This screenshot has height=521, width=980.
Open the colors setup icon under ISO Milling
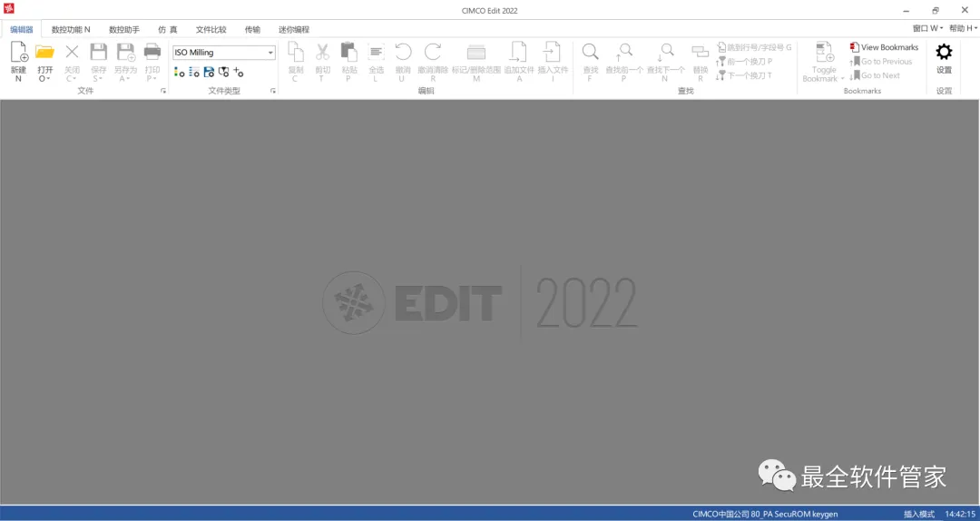click(x=180, y=73)
